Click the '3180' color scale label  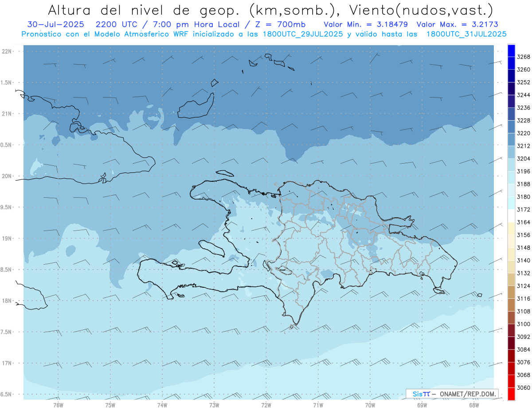pos(524,197)
